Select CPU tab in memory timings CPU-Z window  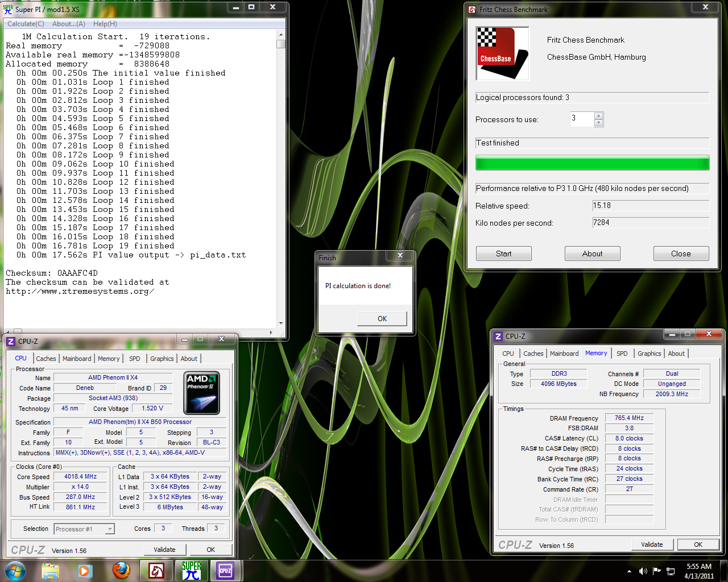coord(508,354)
